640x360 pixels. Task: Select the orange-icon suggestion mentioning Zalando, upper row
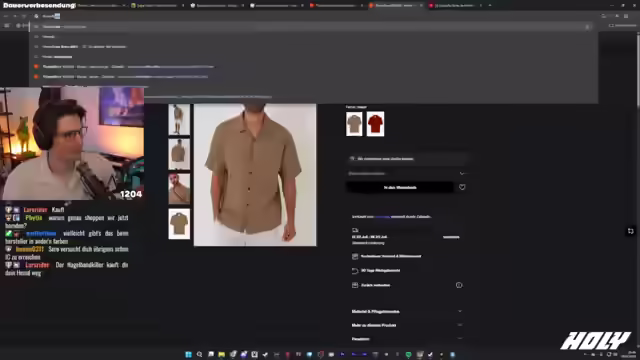tap(312, 67)
